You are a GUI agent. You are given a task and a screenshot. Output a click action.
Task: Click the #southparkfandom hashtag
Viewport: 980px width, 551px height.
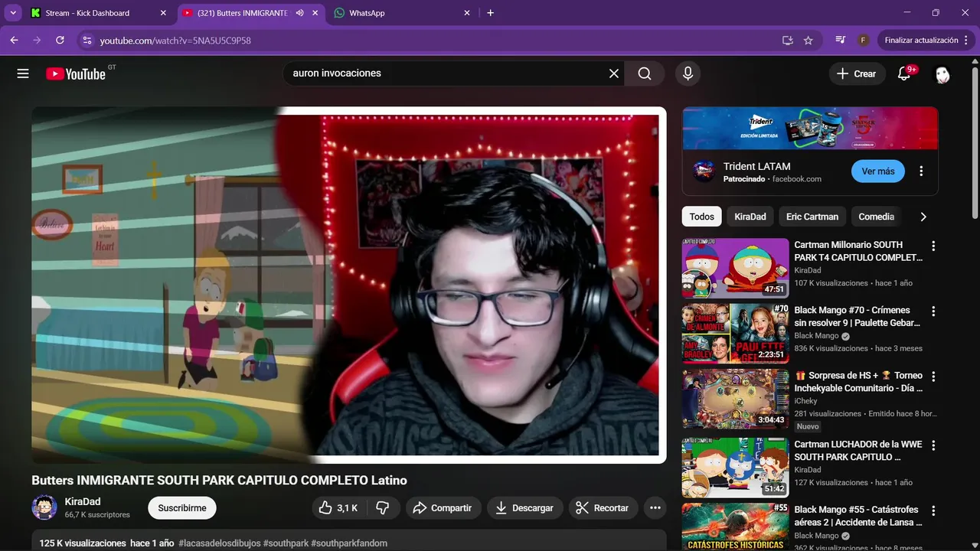349,543
